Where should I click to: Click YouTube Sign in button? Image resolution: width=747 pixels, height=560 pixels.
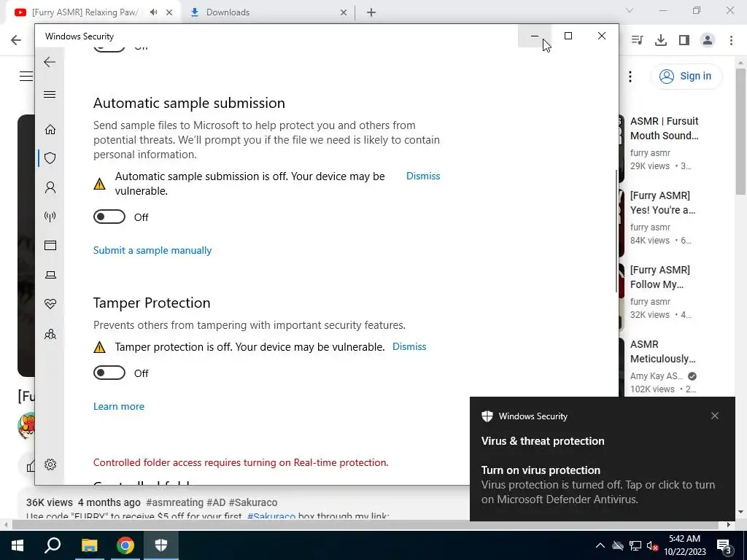686,76
